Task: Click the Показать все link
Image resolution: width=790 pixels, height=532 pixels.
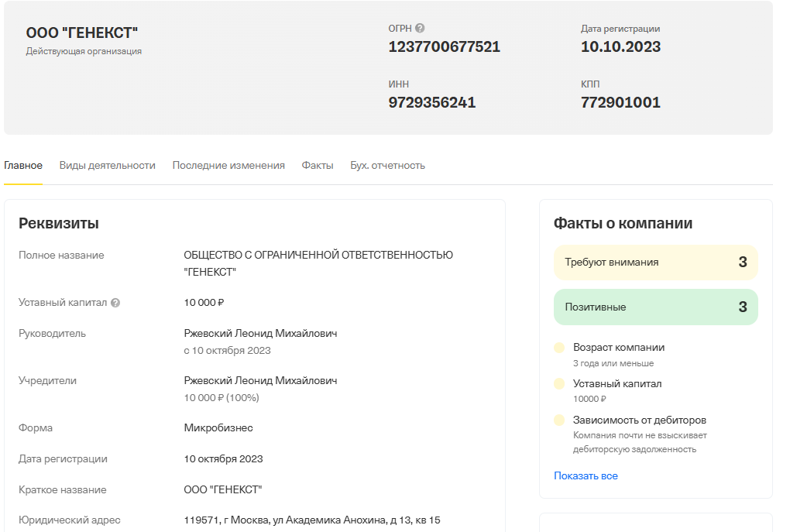Action: coord(586,475)
